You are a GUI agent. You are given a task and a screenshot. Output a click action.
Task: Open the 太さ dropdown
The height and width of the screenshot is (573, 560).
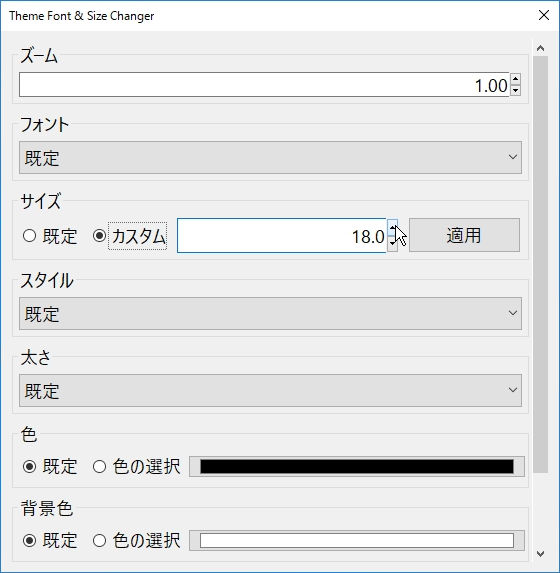click(270, 390)
